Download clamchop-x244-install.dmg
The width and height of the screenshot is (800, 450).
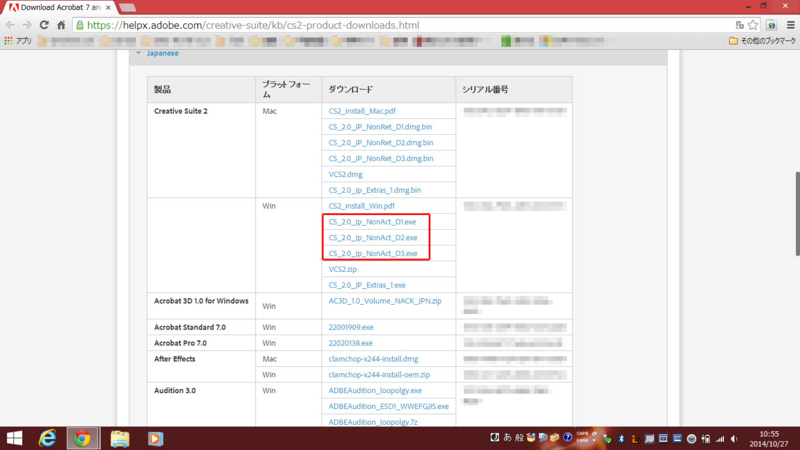coord(373,359)
